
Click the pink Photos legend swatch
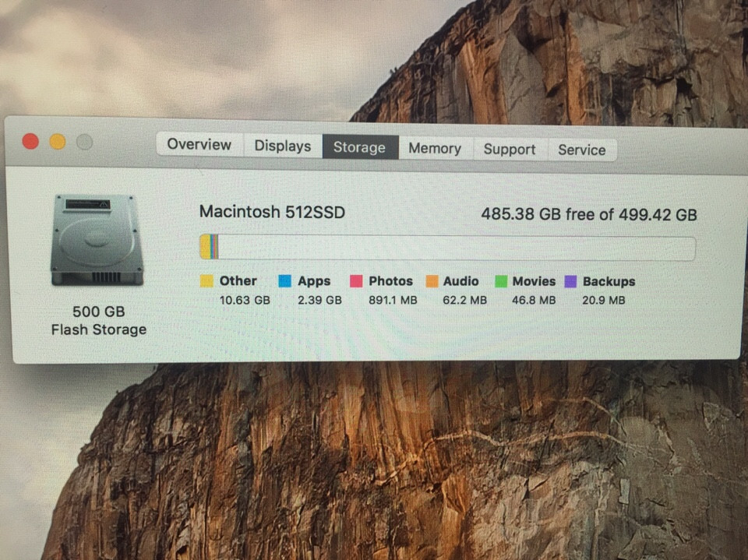356,281
